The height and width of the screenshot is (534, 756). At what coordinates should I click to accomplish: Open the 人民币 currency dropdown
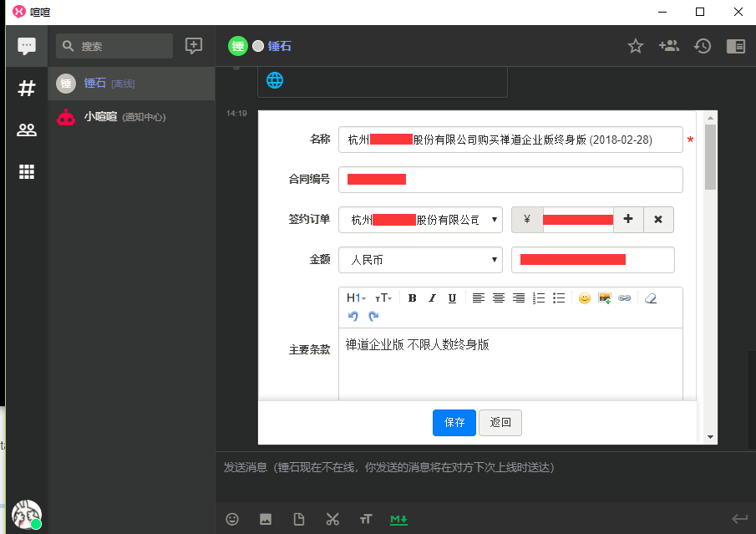click(x=420, y=260)
